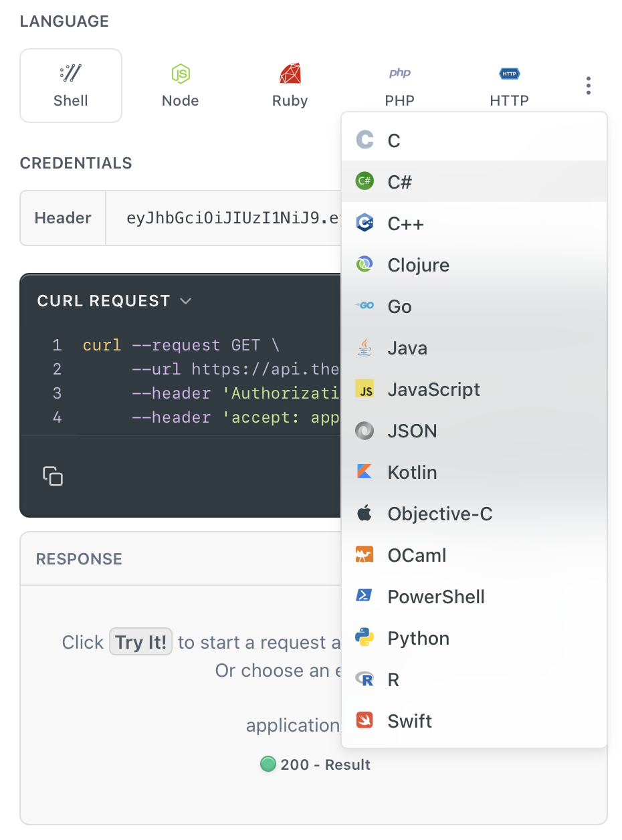This screenshot has width=622, height=840.
Task: Click the R language logo icon
Action: [x=365, y=679]
